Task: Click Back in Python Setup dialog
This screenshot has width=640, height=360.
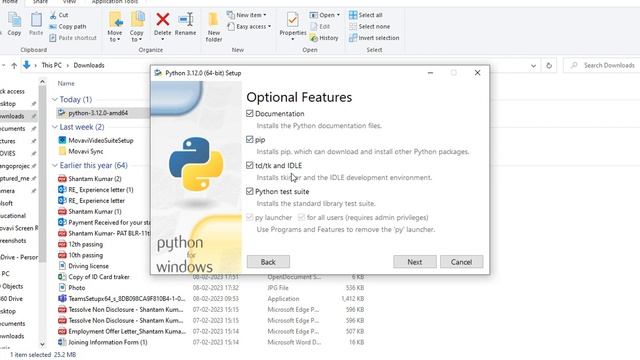Action: [x=268, y=262]
